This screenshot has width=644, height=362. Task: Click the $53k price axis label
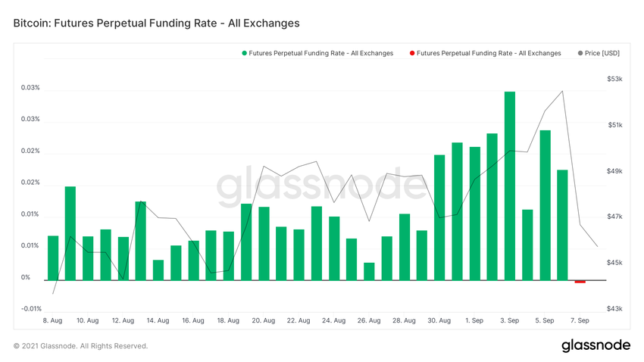614,79
